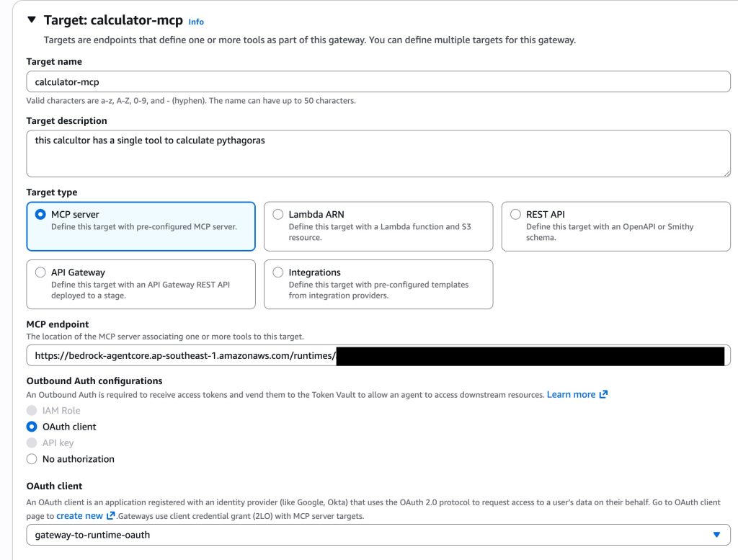Click the IAM Role radio option
Screen dimensions: 738x560
click(32, 410)
